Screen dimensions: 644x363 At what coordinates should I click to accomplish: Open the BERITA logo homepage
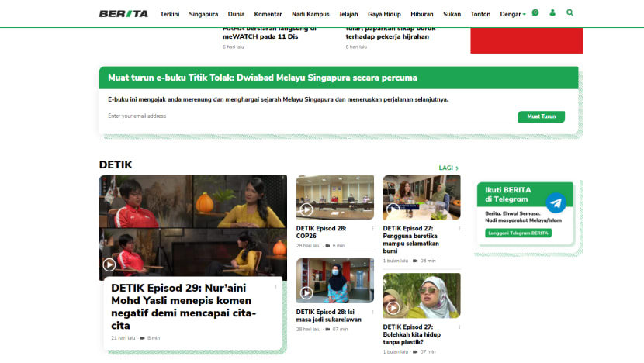tap(123, 14)
